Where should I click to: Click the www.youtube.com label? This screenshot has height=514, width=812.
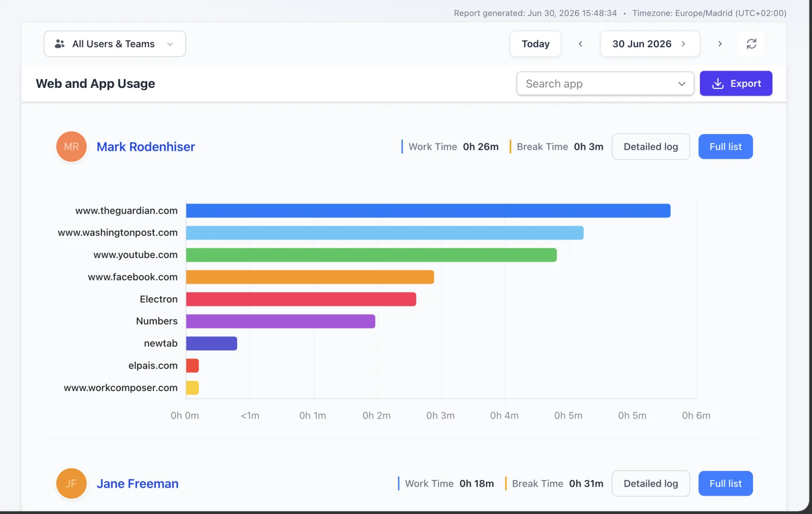pos(136,255)
